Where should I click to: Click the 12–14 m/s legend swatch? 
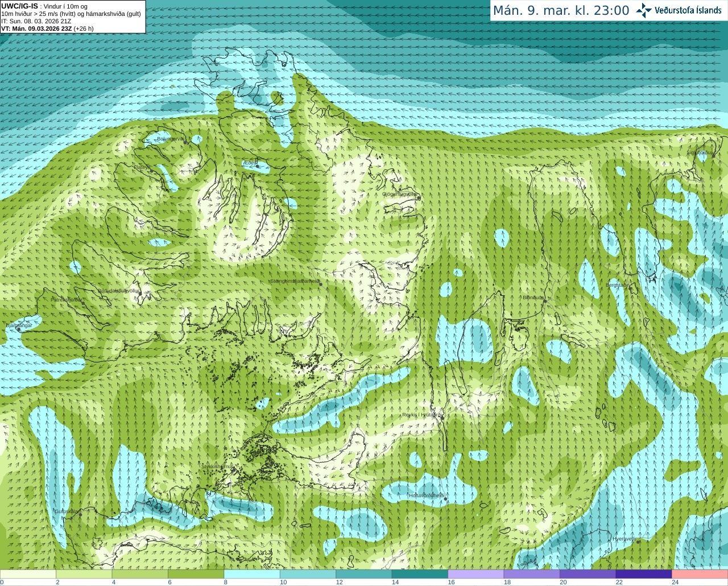click(364, 574)
